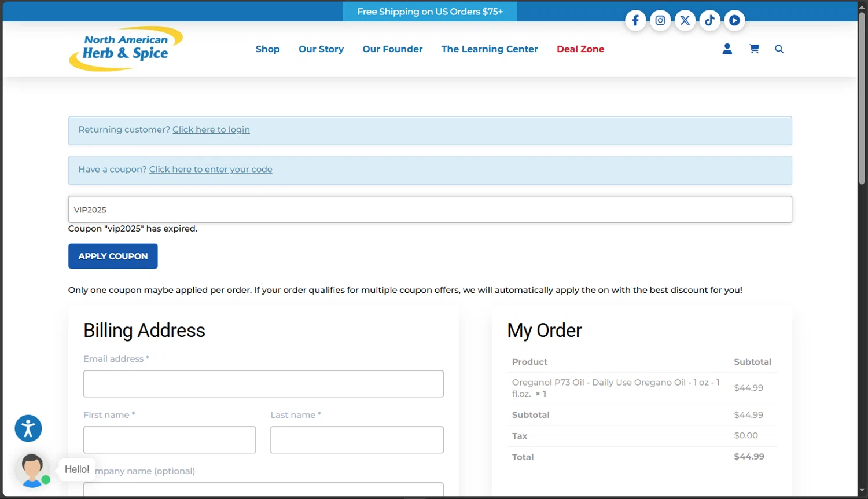The width and height of the screenshot is (868, 499).
Task: Open the accessibility options button
Action: [x=28, y=428]
